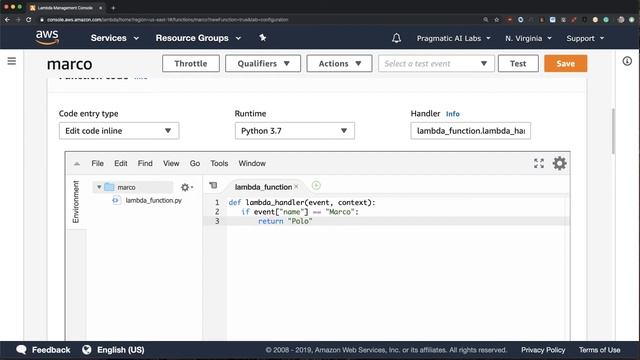
Task: Select the Lambda Management Console browser tab
Action: [x=65, y=8]
